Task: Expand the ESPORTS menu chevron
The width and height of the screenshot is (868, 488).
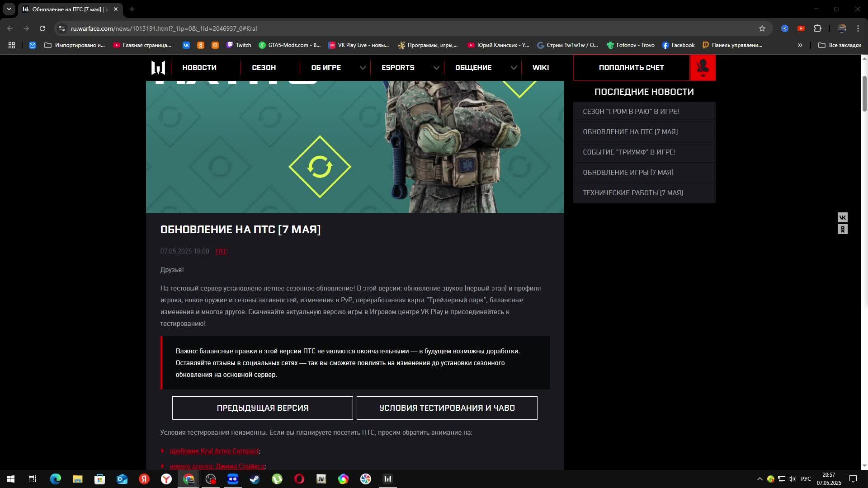Action: [x=436, y=68]
